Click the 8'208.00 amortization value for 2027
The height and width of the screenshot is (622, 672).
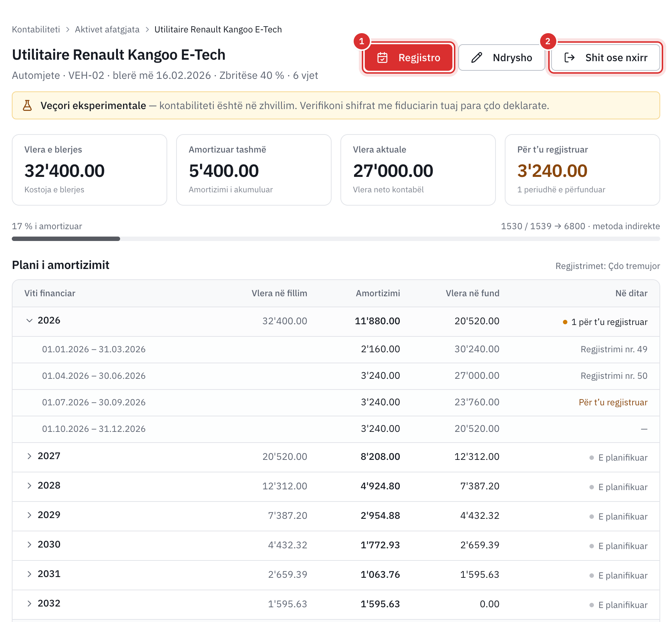click(x=380, y=457)
